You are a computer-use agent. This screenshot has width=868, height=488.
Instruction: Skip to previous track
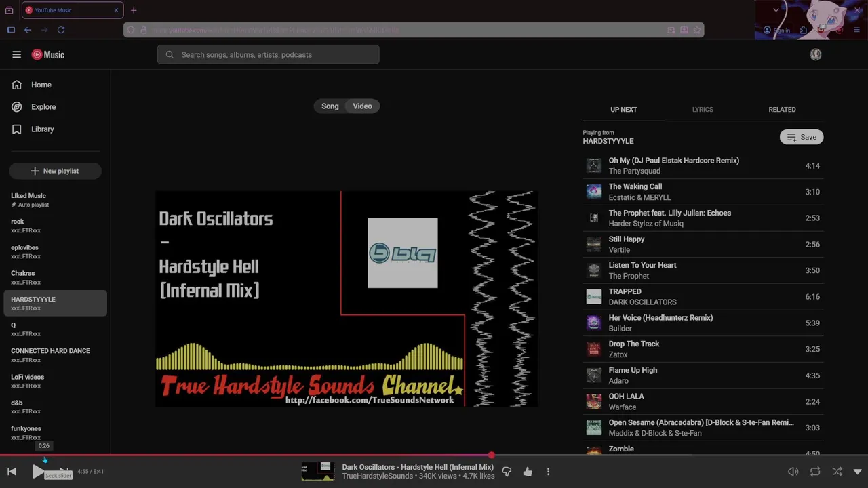tap(12, 472)
